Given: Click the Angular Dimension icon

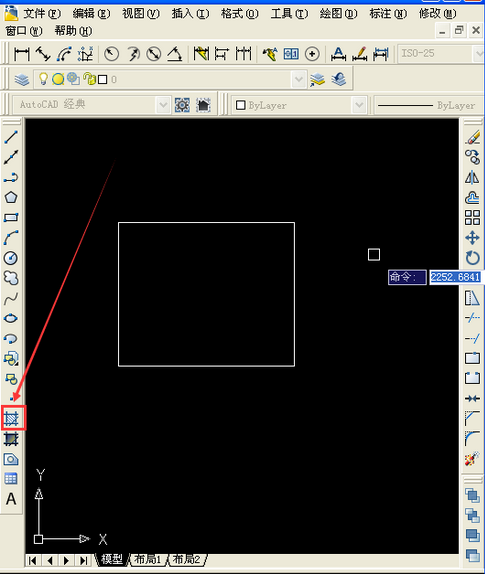Looking at the screenshot, I should click(x=175, y=54).
